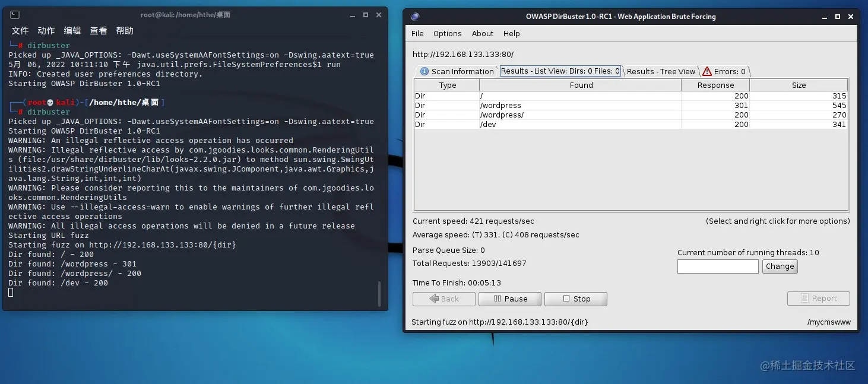Open the Errors: 0 tab

[724, 71]
